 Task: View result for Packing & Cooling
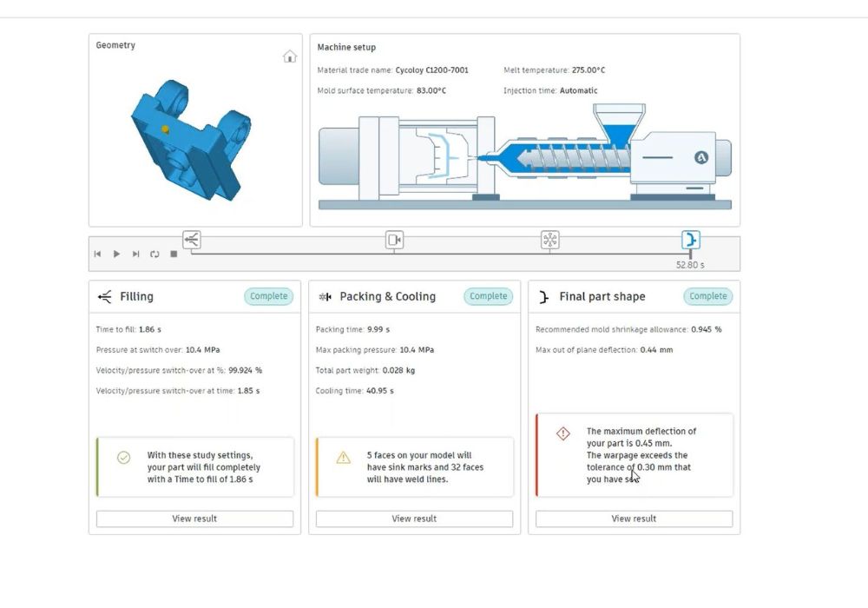tap(414, 519)
